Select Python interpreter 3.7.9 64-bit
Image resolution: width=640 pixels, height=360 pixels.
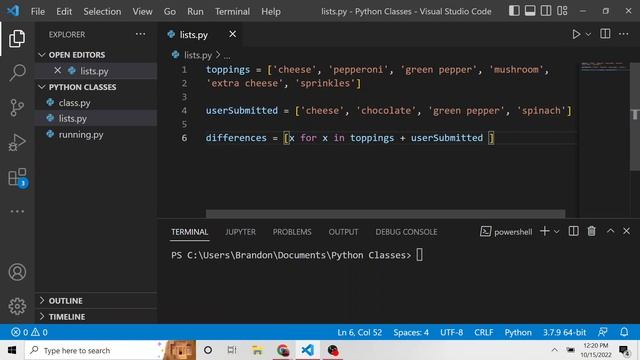[564, 332]
